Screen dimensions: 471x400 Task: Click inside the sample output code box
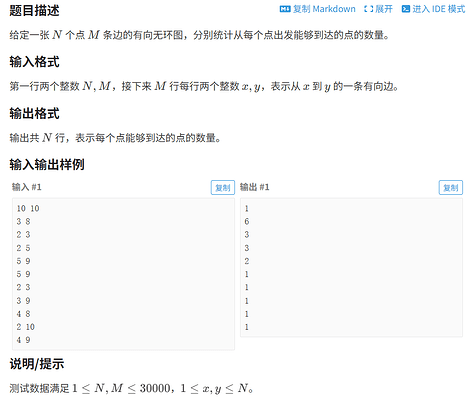[351, 267]
